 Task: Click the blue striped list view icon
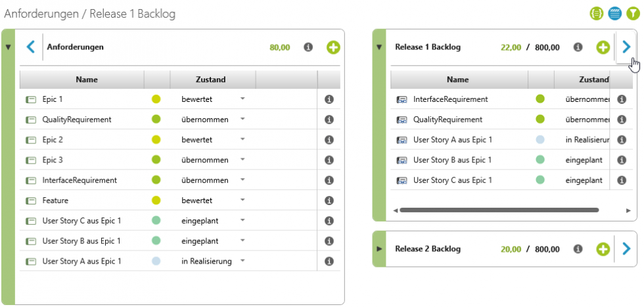pyautogui.click(x=614, y=12)
